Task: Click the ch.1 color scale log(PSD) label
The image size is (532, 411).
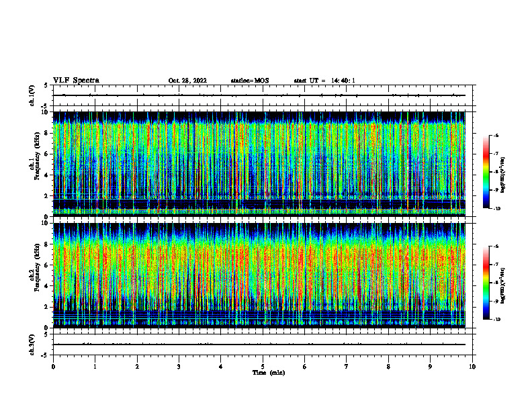Action: [x=503, y=175]
